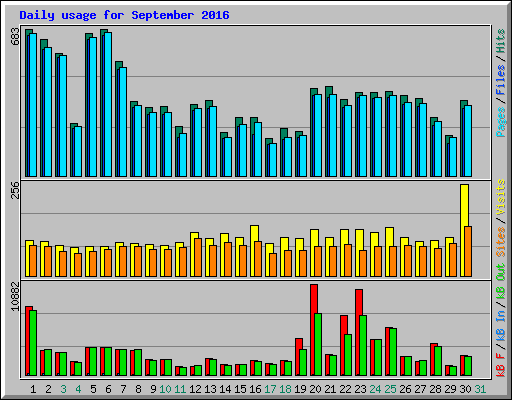
Task: Click the day 29 cyan hits bar
Action: 453,157
